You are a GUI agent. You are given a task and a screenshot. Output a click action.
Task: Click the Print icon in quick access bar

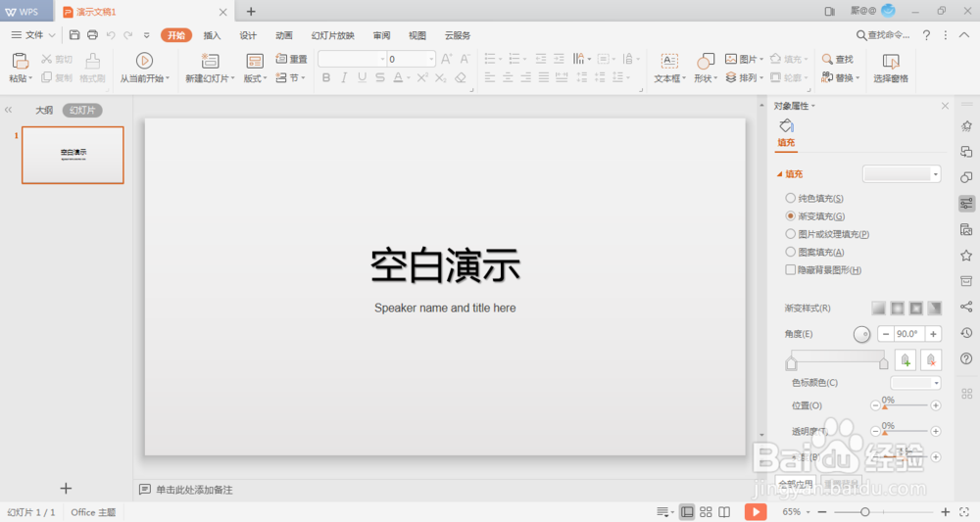pyautogui.click(x=92, y=35)
